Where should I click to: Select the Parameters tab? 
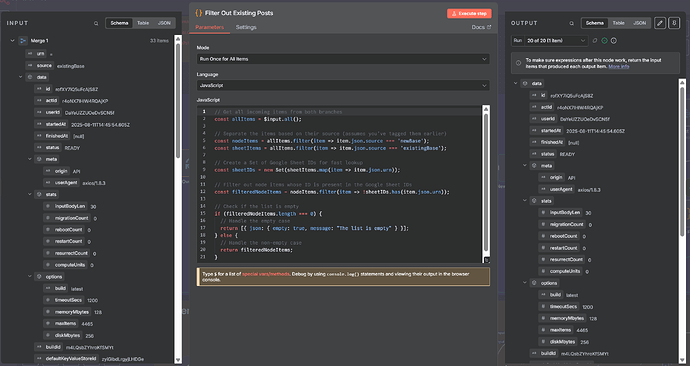209,27
